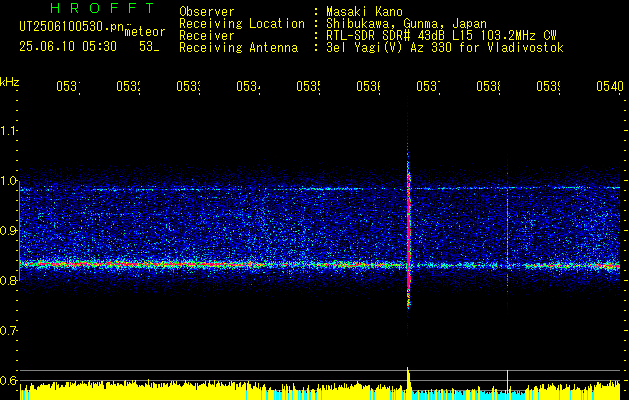Click the 0.9 kHz axis label
Viewport: 629px width, 400px height.
tap(8, 231)
